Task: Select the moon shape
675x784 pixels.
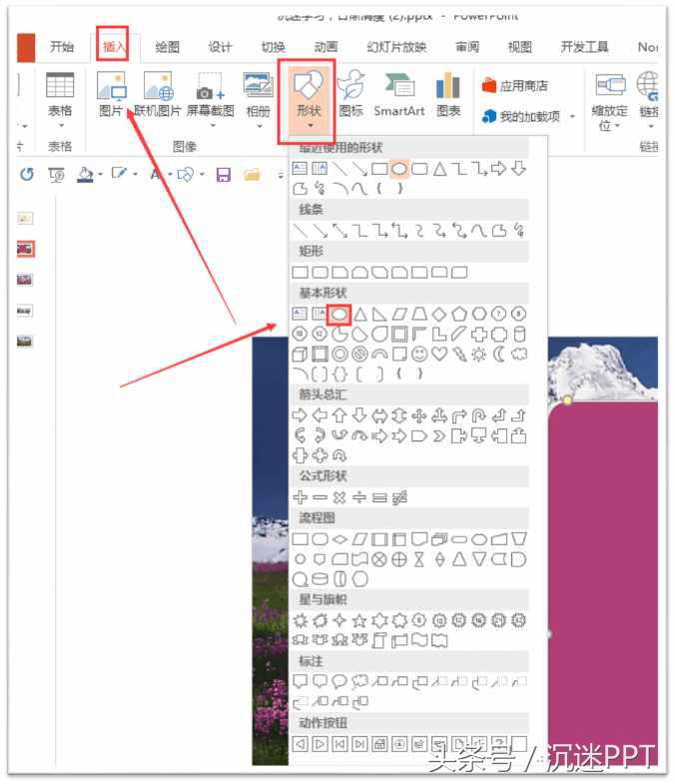Action: pyautogui.click(x=499, y=355)
